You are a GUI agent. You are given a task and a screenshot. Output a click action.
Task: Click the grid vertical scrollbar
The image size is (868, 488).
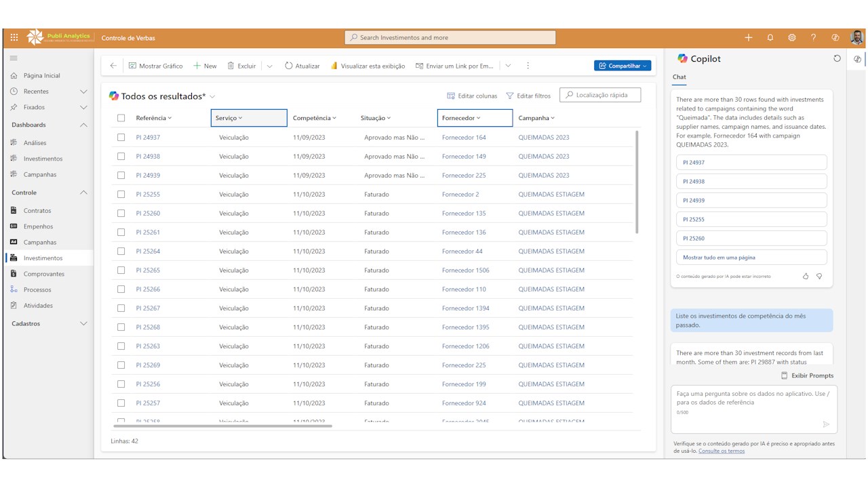click(x=637, y=182)
